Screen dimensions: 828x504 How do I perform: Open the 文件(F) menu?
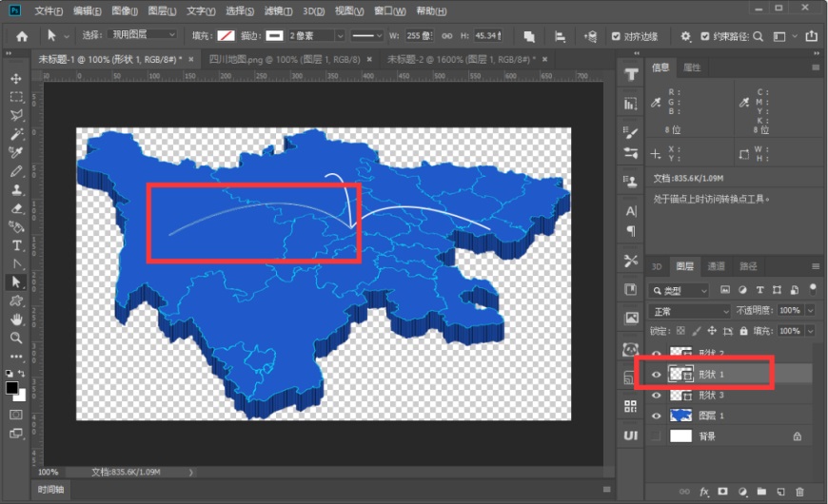click(x=49, y=10)
